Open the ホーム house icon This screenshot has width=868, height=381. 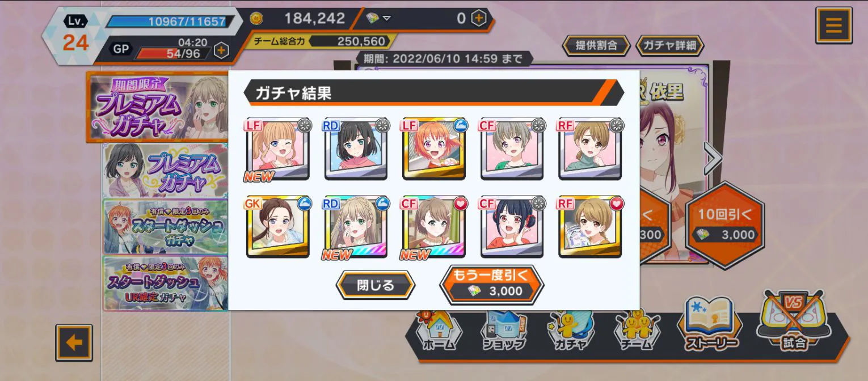pyautogui.click(x=439, y=332)
